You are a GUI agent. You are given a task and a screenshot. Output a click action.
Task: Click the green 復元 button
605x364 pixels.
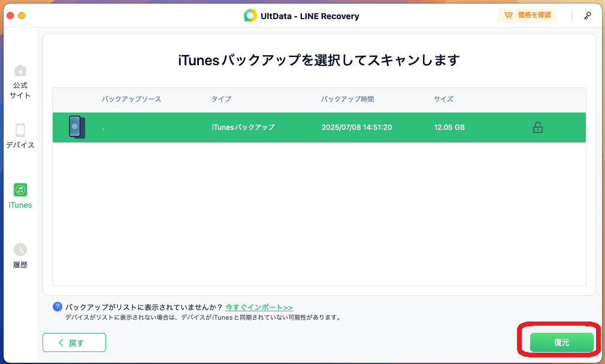click(561, 342)
